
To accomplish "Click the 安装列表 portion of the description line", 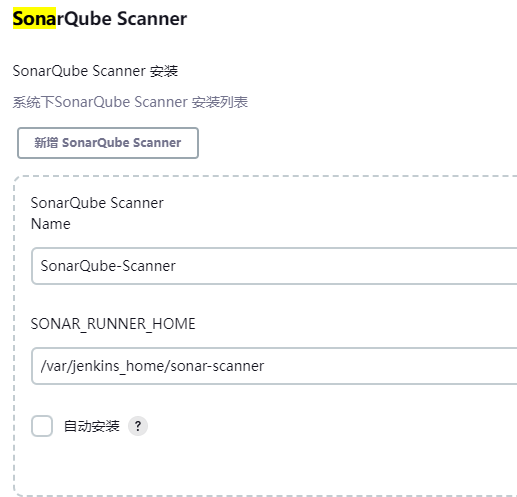I will [x=220, y=102].
